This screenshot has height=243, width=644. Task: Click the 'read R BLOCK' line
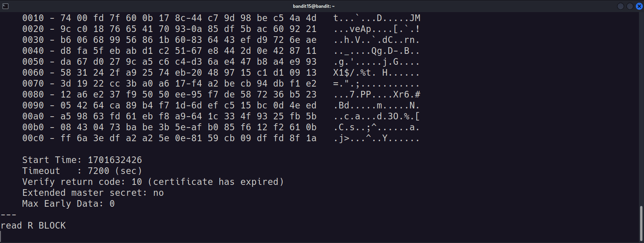click(34, 225)
